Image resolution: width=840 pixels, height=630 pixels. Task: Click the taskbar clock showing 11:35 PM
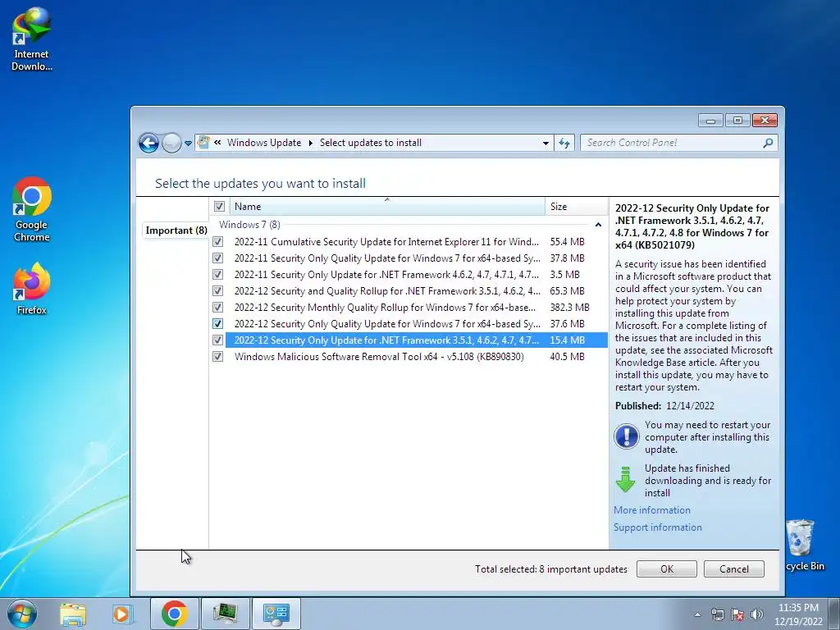pyautogui.click(x=798, y=614)
